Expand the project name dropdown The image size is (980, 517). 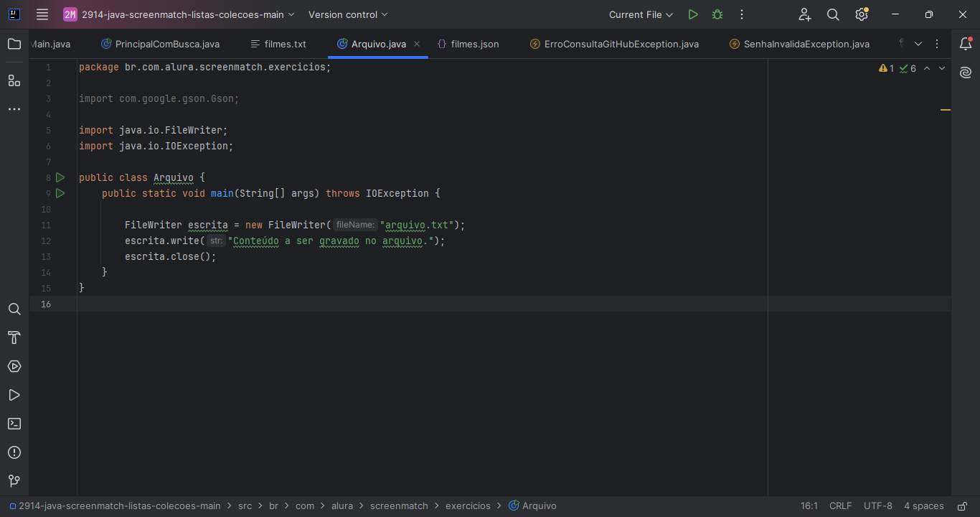pyautogui.click(x=179, y=14)
